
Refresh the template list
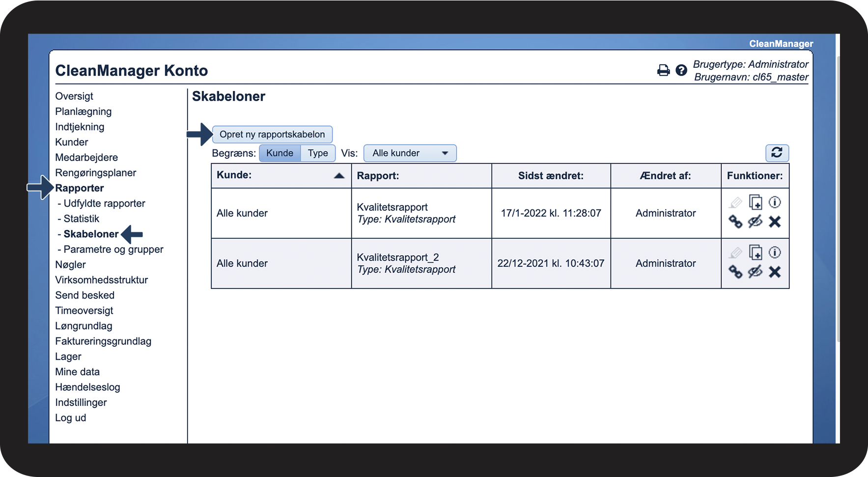point(777,153)
